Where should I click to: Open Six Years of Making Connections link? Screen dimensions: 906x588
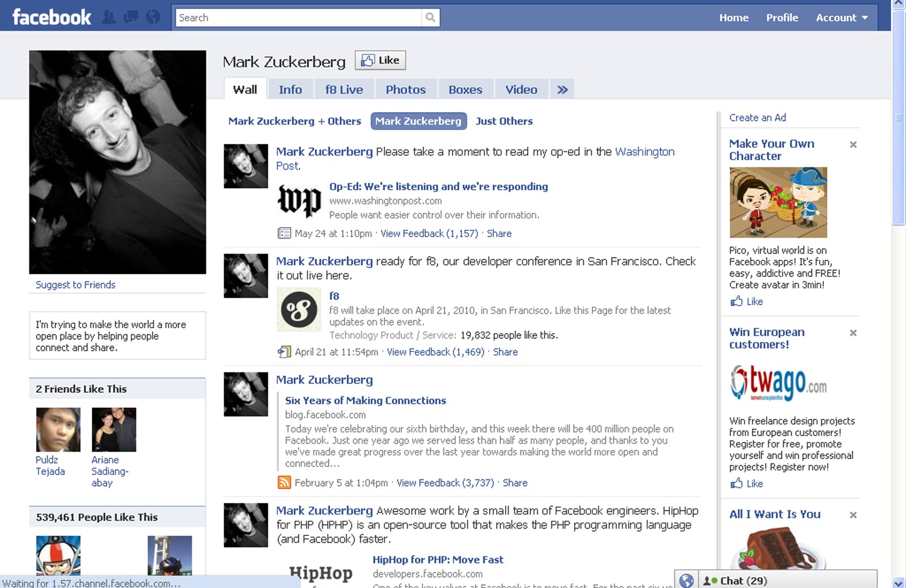tap(365, 400)
